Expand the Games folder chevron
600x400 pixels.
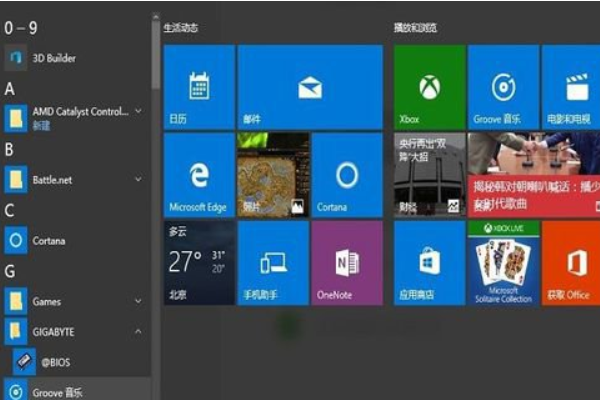click(x=138, y=301)
